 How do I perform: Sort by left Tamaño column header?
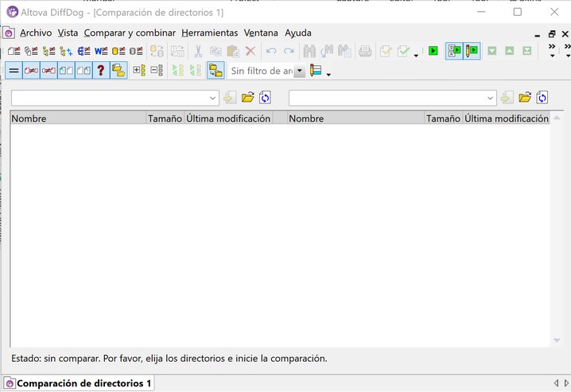point(165,118)
